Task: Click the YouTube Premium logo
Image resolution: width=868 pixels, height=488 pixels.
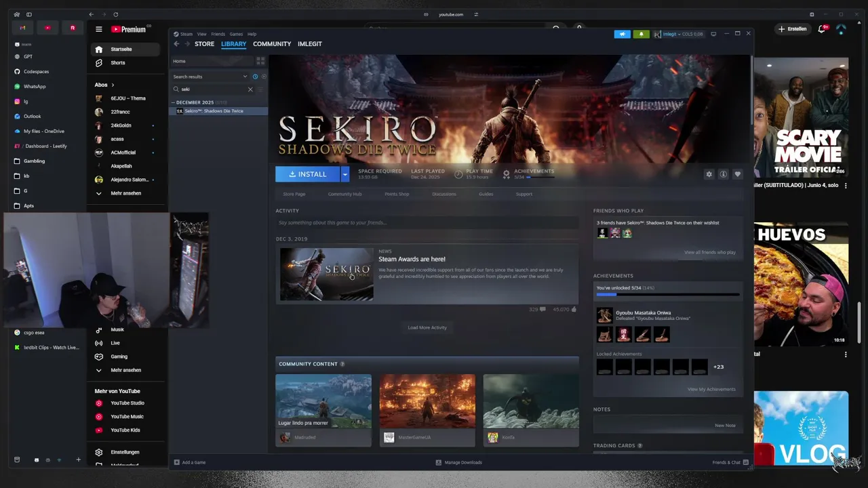Action: (129, 29)
